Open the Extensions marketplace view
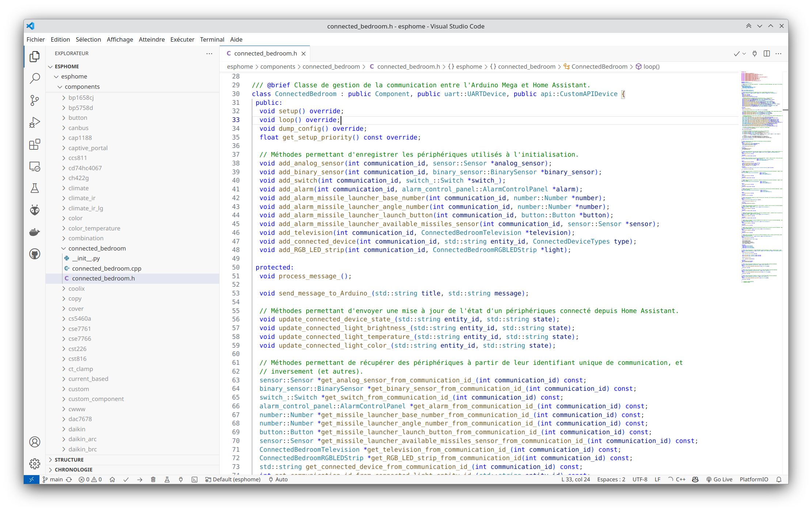Viewport: 812px width, 512px height. coord(35,144)
